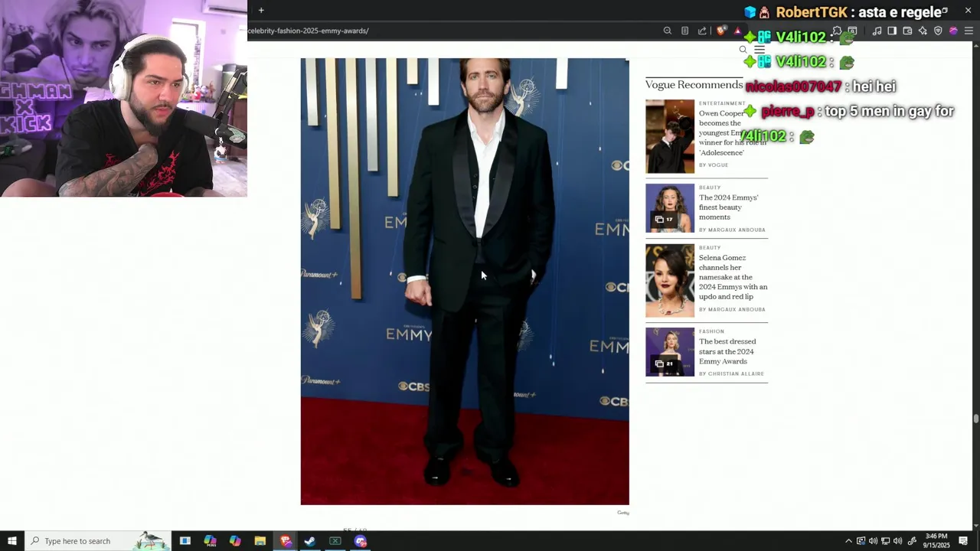The image size is (980, 551).
Task: Open the Selena Gomez article thumbnail
Action: [x=670, y=281]
